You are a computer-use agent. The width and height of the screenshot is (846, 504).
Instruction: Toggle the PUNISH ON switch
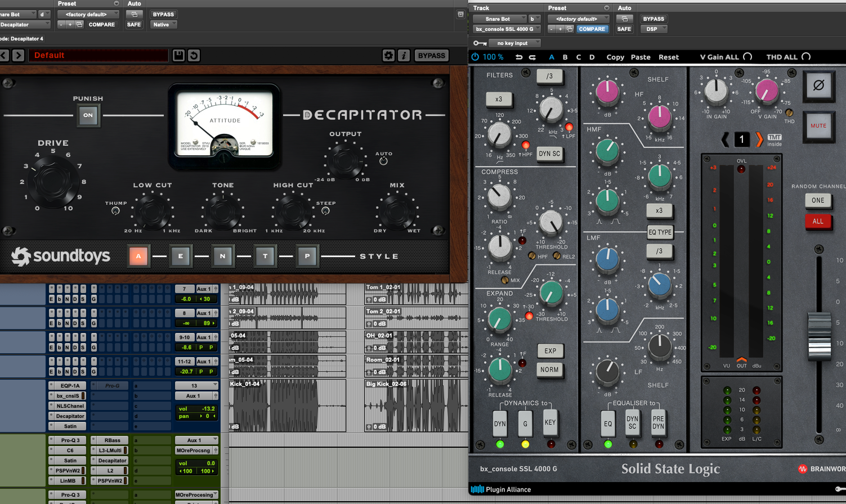point(88,115)
